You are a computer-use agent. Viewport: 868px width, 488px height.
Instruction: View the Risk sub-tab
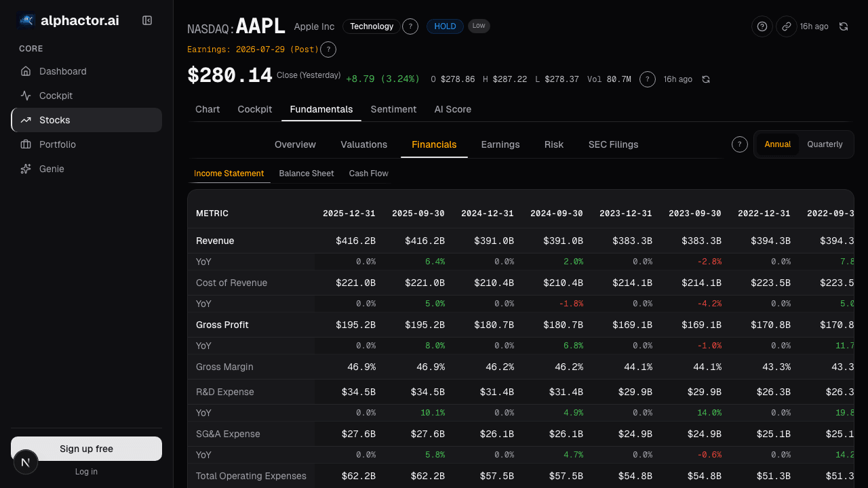[x=554, y=144]
